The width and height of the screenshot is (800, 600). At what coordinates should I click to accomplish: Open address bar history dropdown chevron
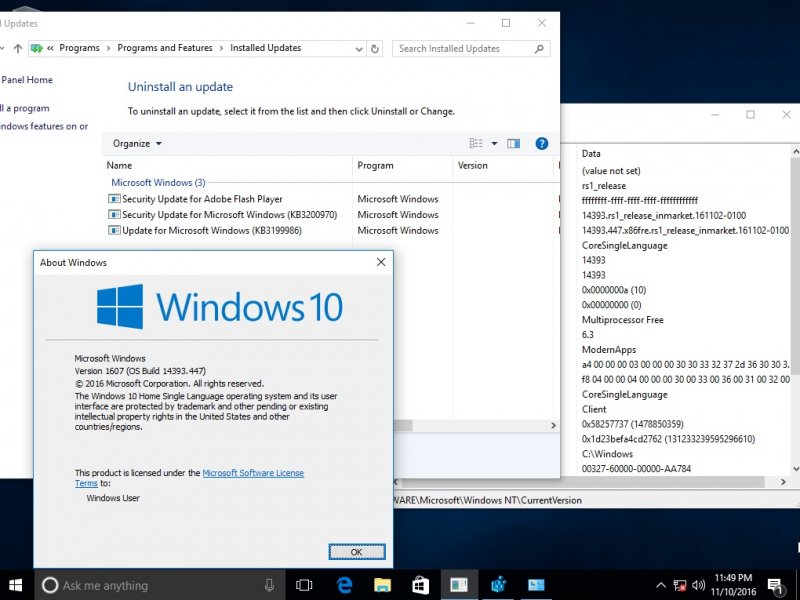coord(359,49)
